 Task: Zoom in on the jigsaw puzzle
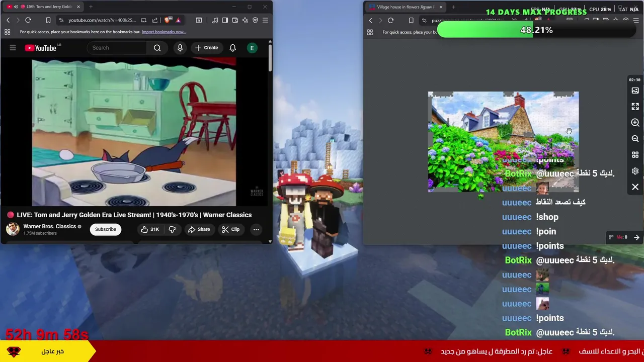[635, 123]
